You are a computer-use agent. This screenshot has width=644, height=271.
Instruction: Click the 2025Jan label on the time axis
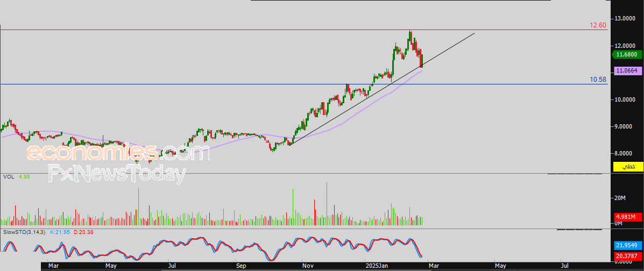377,266
